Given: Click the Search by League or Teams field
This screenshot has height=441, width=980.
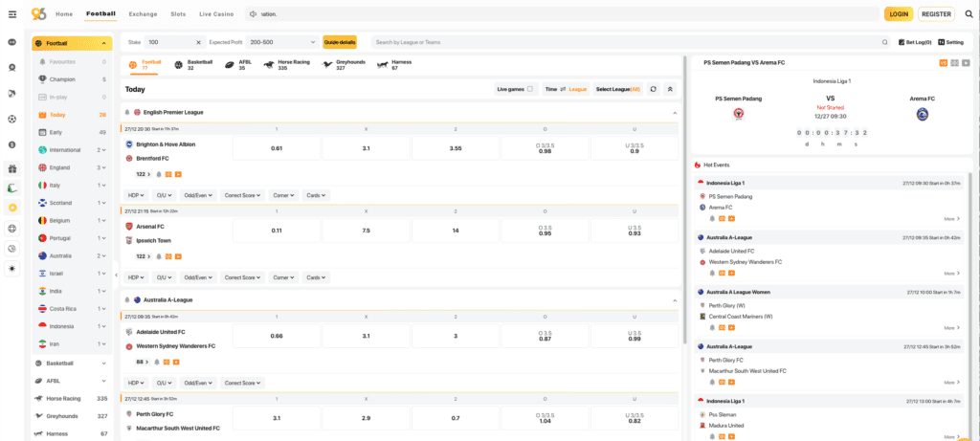Looking at the screenshot, I should pos(631,42).
